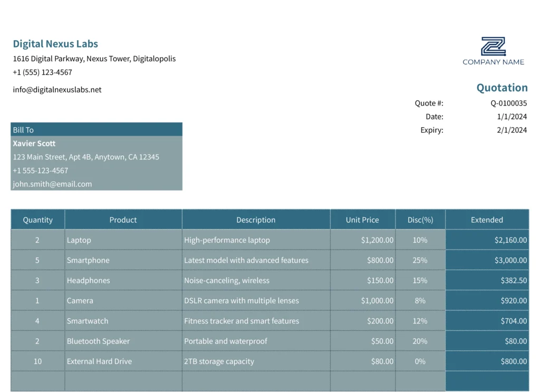The height and width of the screenshot is (392, 540).
Task: Click the 25% discount cell
Action: [x=420, y=260]
